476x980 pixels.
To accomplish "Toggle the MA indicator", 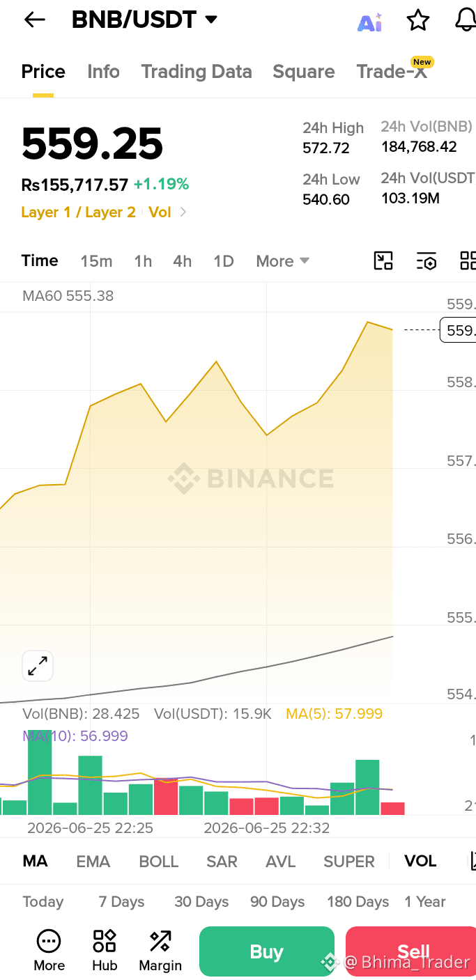I will (x=36, y=861).
